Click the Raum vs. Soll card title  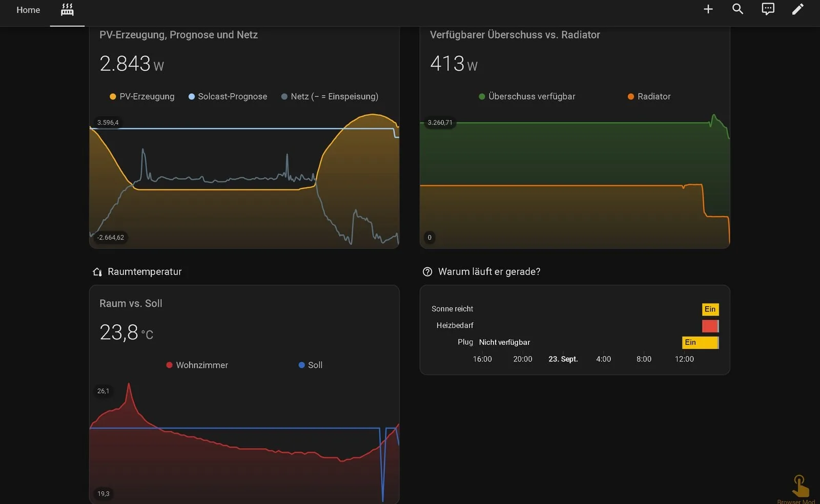(x=131, y=304)
